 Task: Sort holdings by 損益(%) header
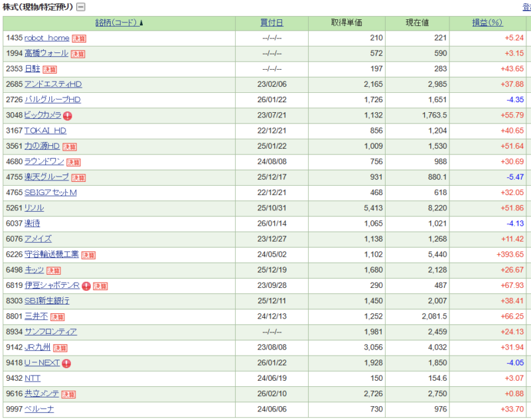(x=487, y=23)
